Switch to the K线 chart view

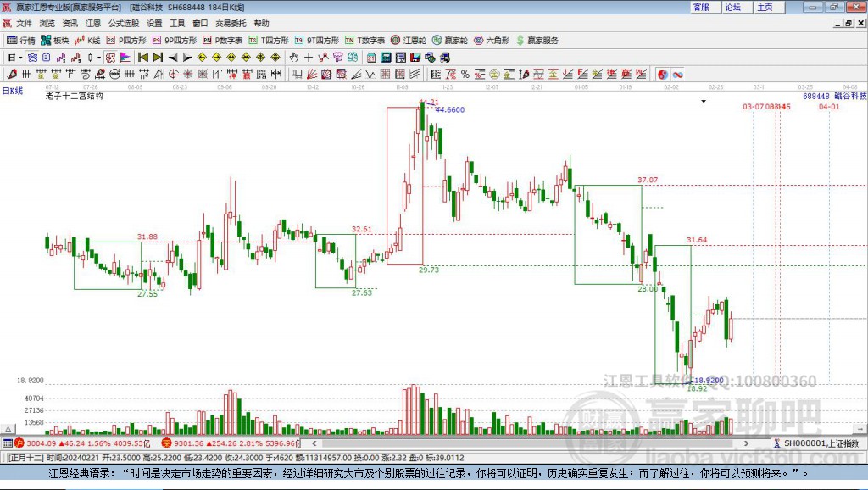pyautogui.click(x=87, y=41)
